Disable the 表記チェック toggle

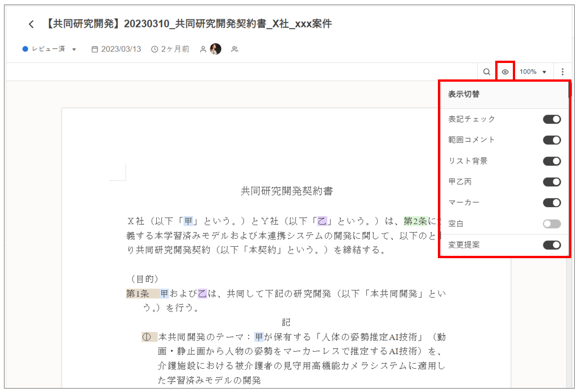click(551, 119)
